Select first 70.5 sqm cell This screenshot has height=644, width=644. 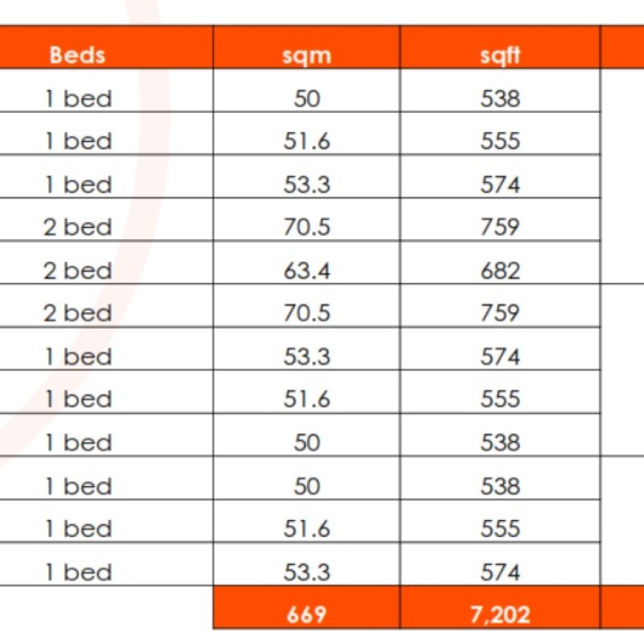click(307, 219)
